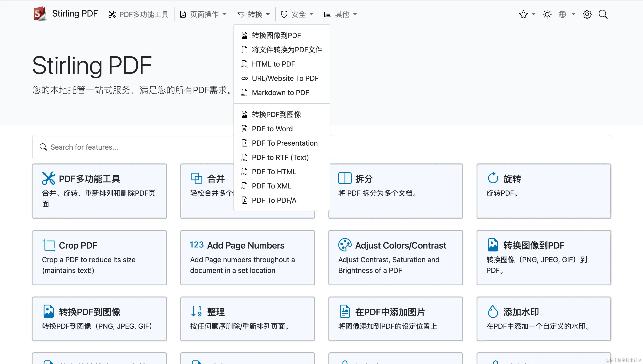Select 转换图像到PDF in the dropdown
Viewport: 643px width, 364px height.
point(282,36)
